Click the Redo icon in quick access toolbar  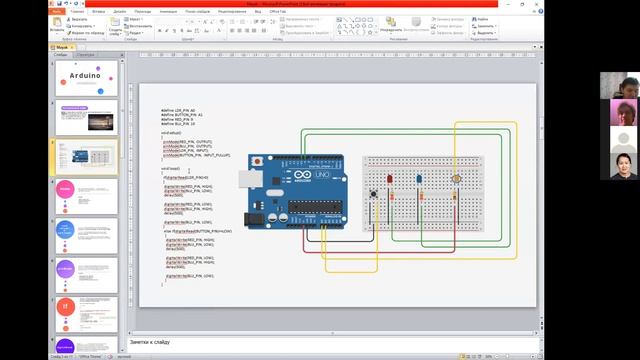pos(76,3)
